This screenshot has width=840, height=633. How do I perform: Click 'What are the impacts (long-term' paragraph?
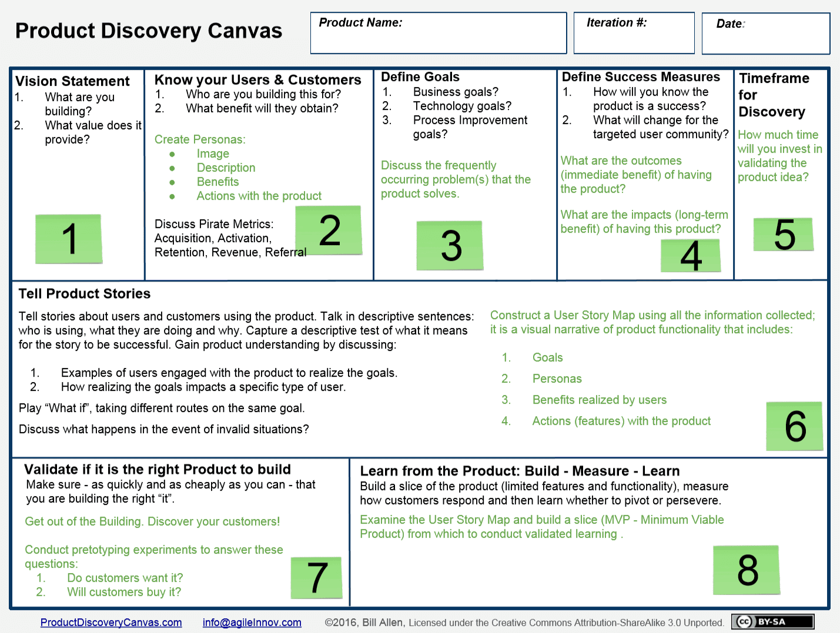tap(644, 222)
